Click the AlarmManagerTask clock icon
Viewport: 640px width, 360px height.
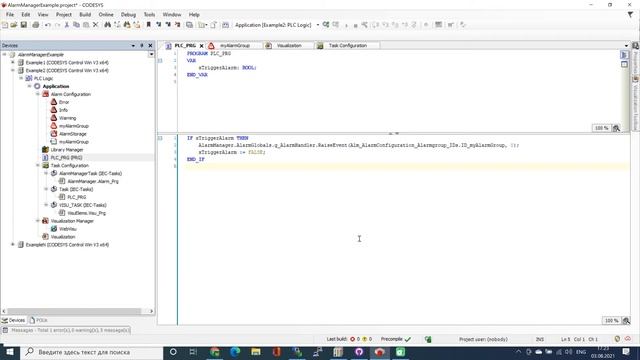[x=53, y=173]
